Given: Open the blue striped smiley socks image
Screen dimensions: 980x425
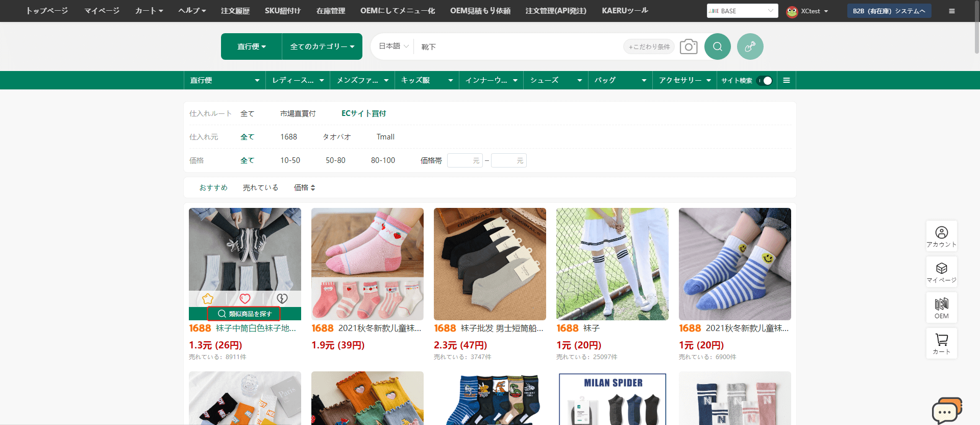Looking at the screenshot, I should pos(735,264).
